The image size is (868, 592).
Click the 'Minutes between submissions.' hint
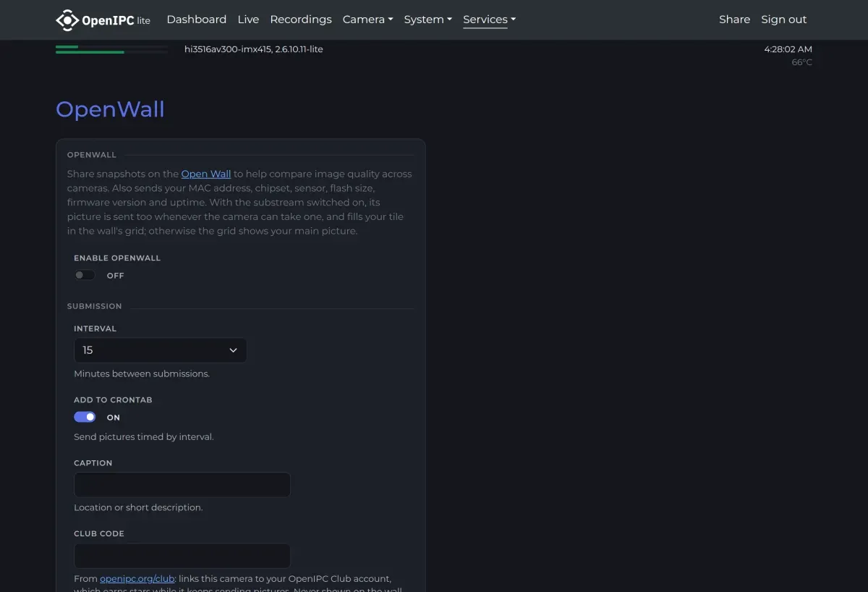point(142,374)
